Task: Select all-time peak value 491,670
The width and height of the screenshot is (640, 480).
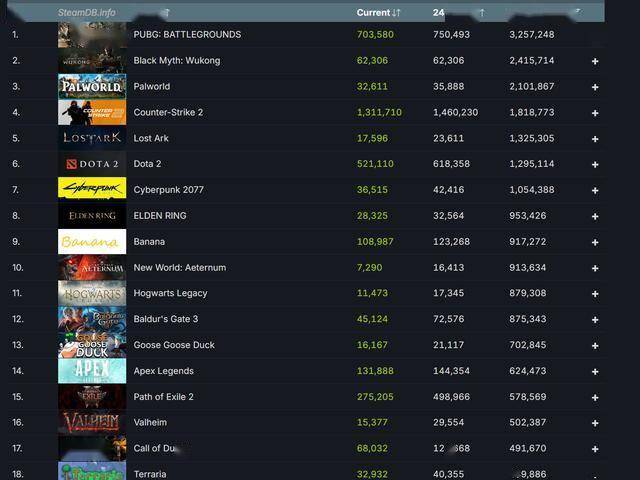Action: (x=528, y=448)
